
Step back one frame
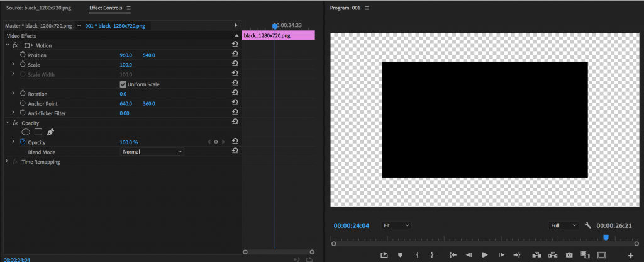coord(469,255)
